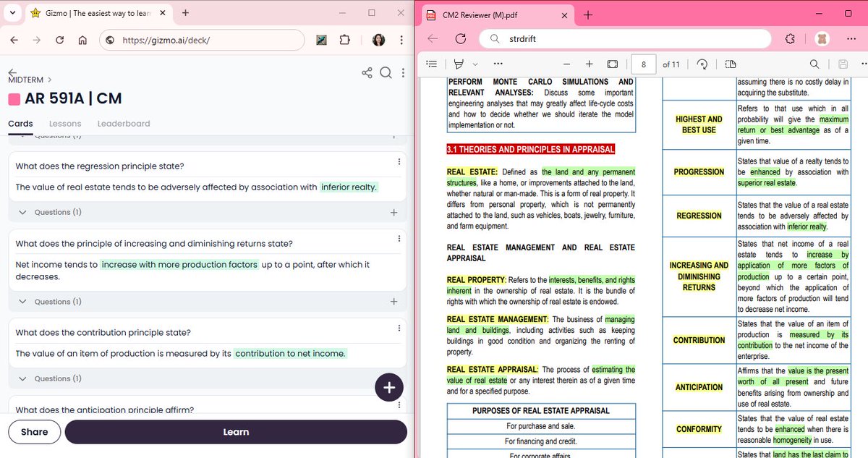Screen dimensions: 868x458
Task: Open a new tab in Edge
Action: [588, 14]
